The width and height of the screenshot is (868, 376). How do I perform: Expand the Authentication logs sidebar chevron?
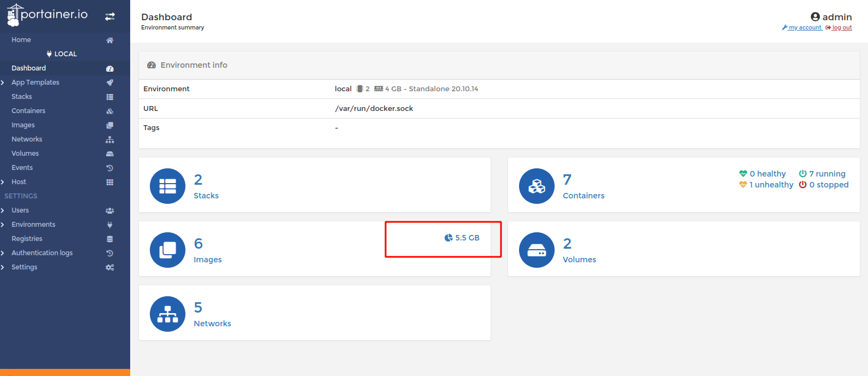(3, 253)
